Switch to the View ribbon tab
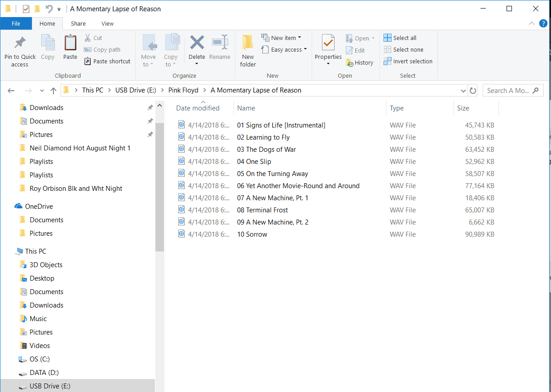Viewport: 551px width, 392px height. (107, 23)
